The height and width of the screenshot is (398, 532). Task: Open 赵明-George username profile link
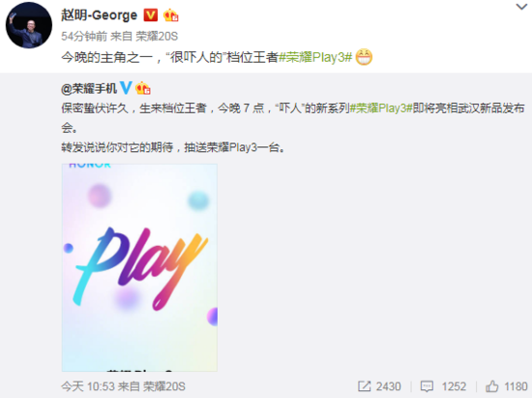point(99,15)
